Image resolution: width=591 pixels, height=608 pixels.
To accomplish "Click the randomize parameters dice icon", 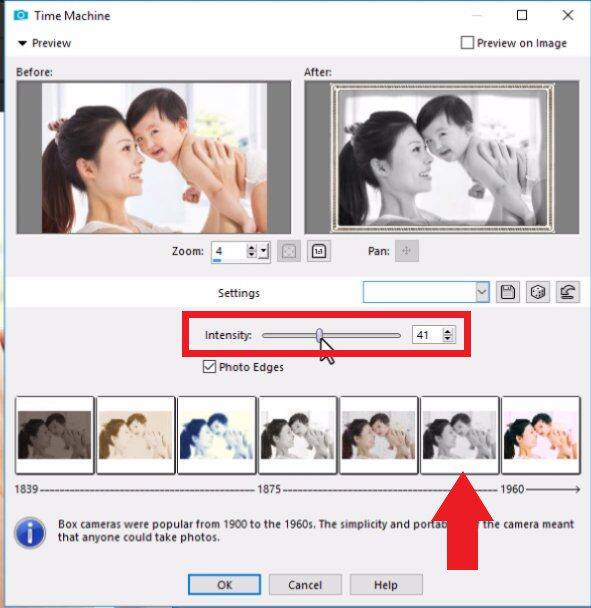I will (x=538, y=292).
